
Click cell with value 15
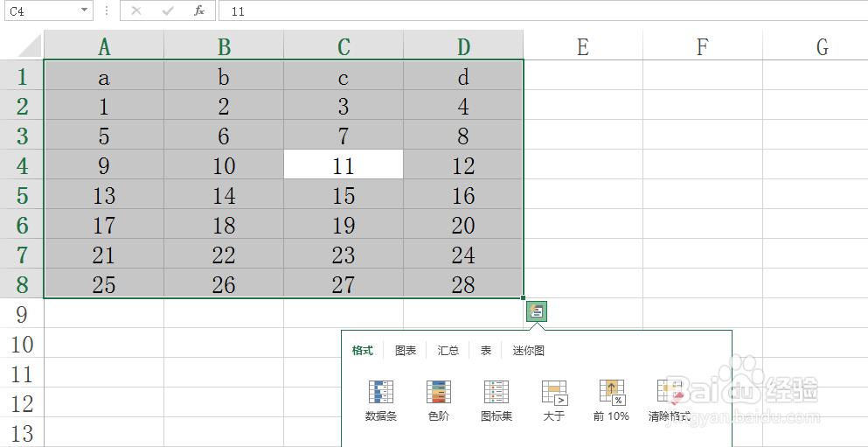tap(344, 194)
